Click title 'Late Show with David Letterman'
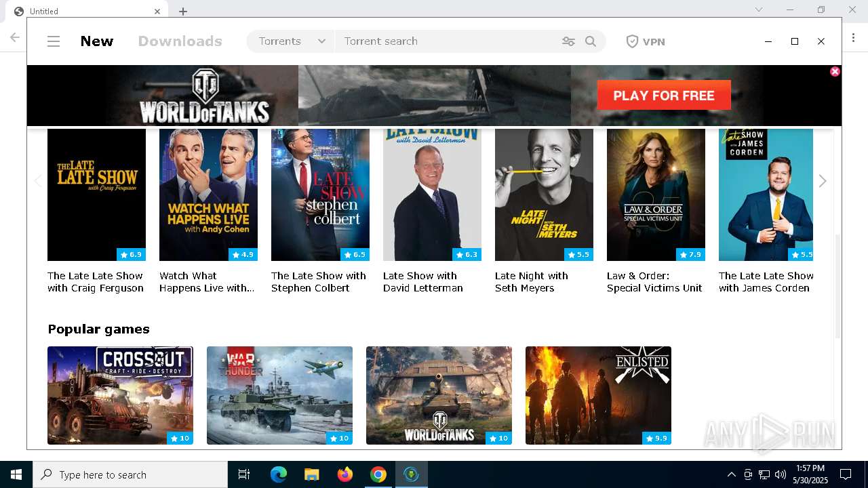The image size is (868, 488). [x=423, y=282]
